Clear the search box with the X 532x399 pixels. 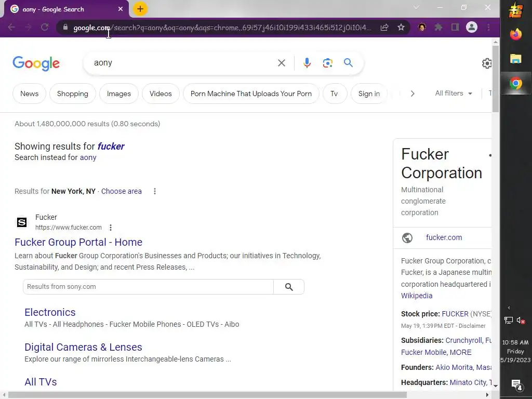281,63
